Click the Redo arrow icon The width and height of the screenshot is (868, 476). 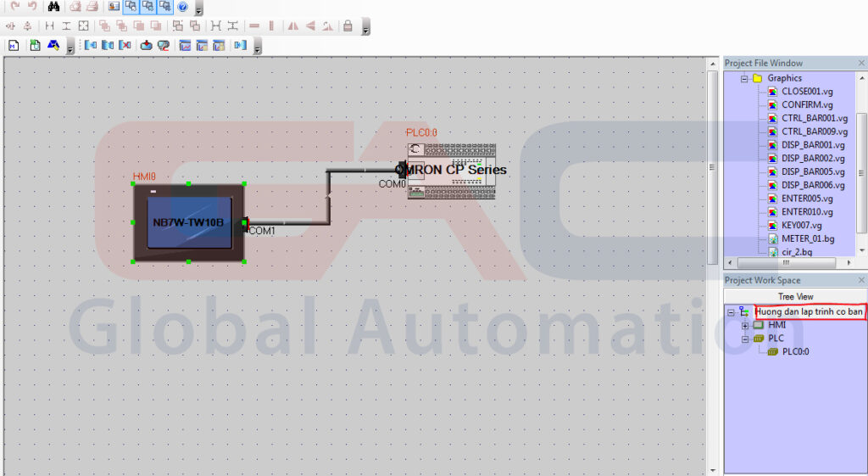coord(15,6)
